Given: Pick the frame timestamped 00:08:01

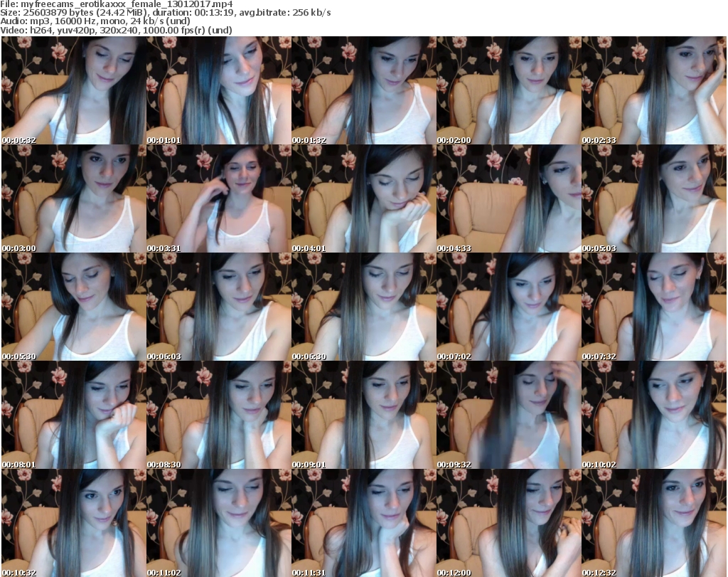Looking at the screenshot, I should [74, 415].
